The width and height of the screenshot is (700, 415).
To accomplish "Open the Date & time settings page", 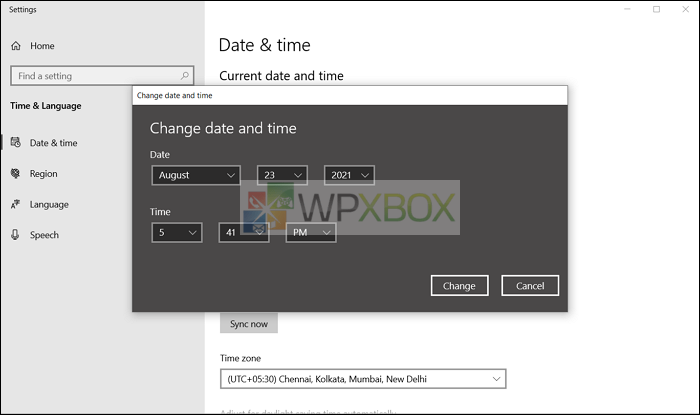I will [54, 143].
